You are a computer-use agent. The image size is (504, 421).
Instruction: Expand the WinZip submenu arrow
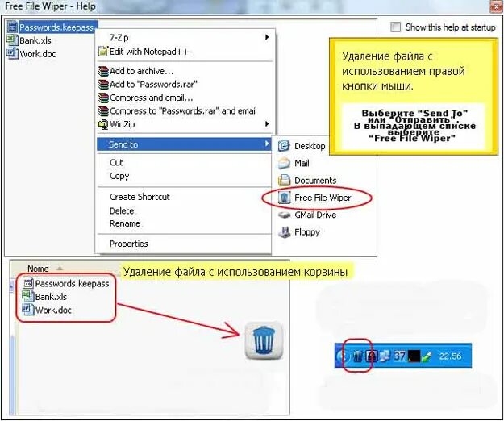click(266, 123)
